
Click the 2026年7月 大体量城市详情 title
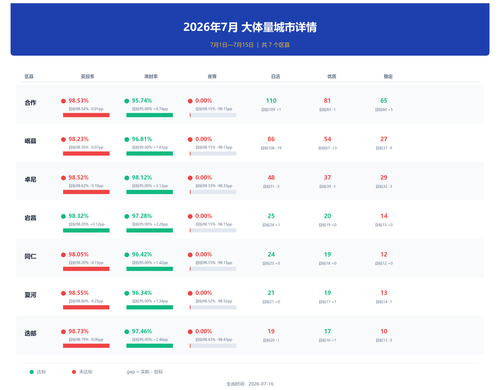coord(250,27)
